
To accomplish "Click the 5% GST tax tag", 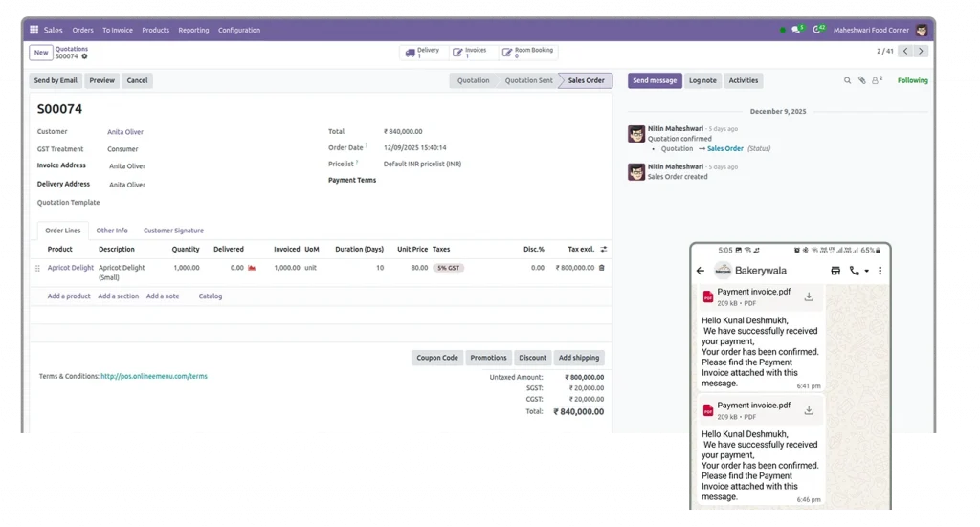I will point(448,268).
